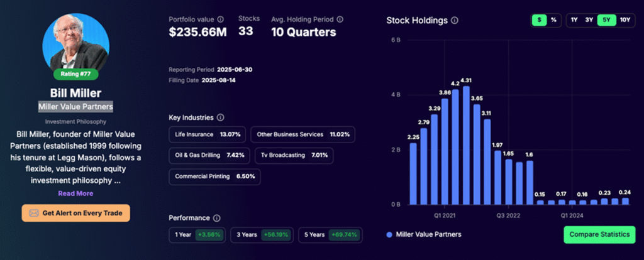Click the chart bar labeled 3.11
This screenshot has height=260, width=644.
(x=487, y=162)
